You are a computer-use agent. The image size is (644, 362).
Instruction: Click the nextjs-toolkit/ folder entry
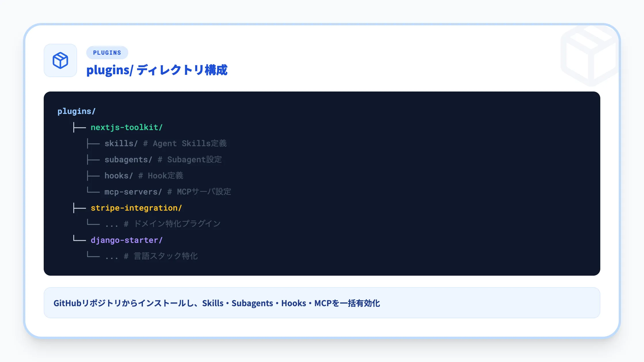tap(126, 127)
